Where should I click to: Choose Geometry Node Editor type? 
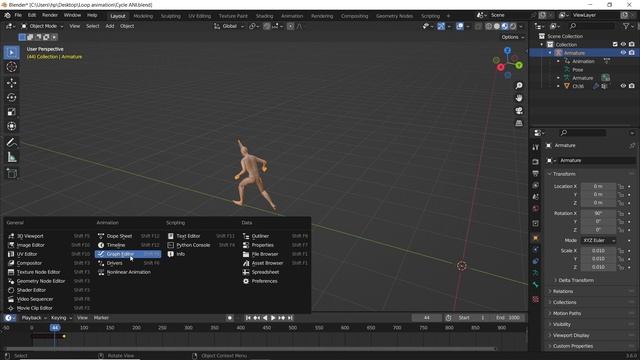pos(49,281)
